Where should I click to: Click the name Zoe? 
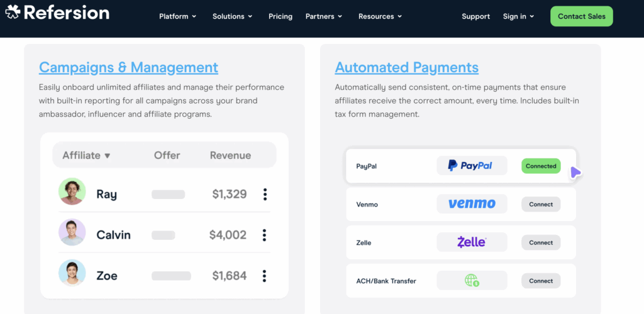coord(107,276)
